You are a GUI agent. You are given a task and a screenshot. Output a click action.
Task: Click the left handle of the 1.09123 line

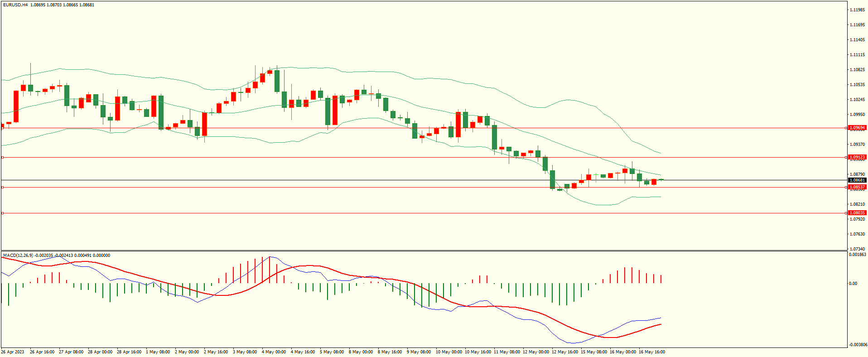point(2,157)
